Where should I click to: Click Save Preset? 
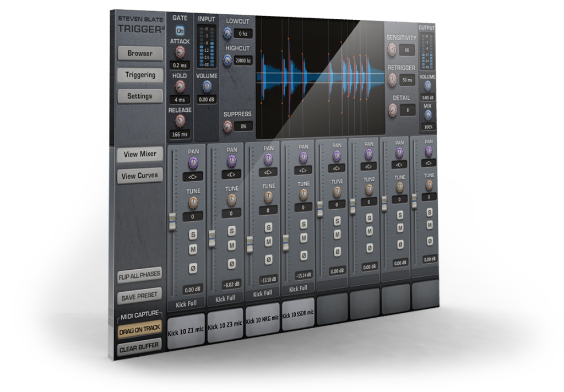(139, 296)
